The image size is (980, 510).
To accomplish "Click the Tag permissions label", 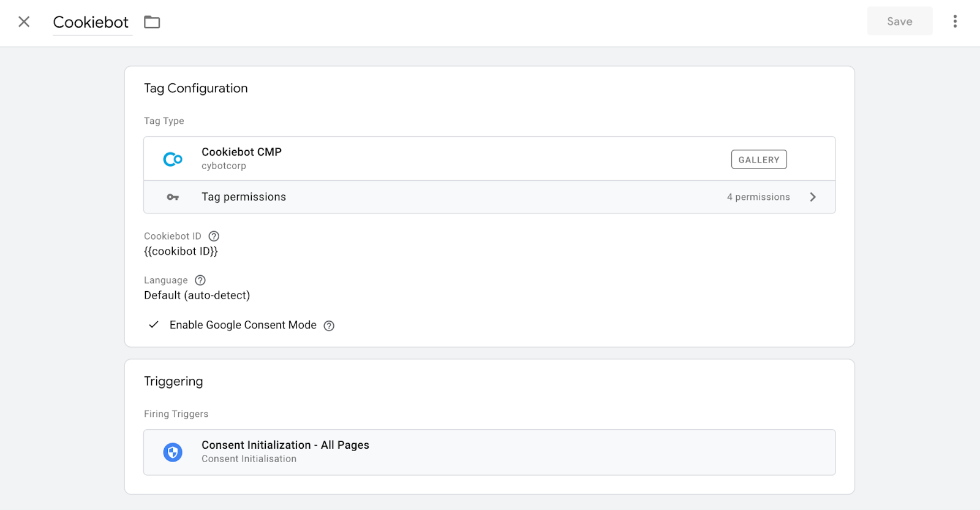I will click(x=244, y=197).
